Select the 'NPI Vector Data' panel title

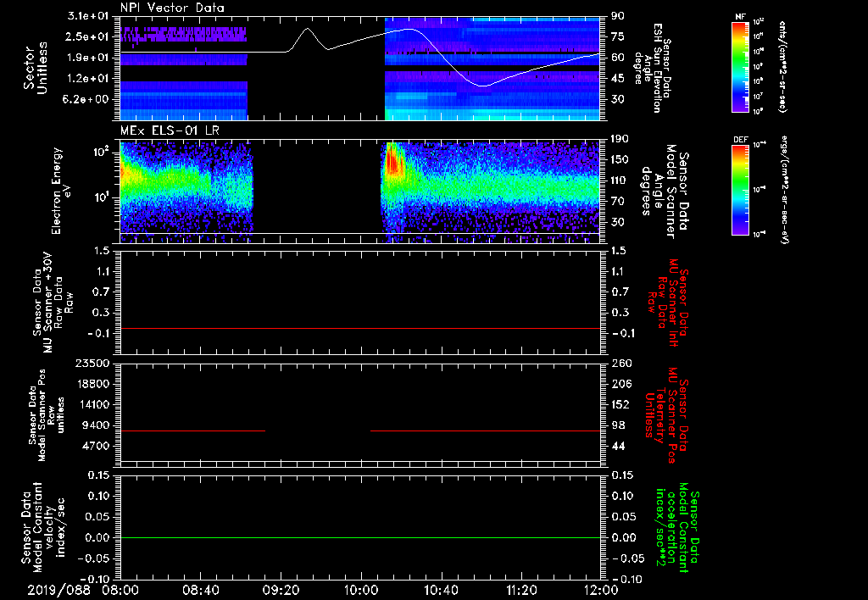(172, 8)
